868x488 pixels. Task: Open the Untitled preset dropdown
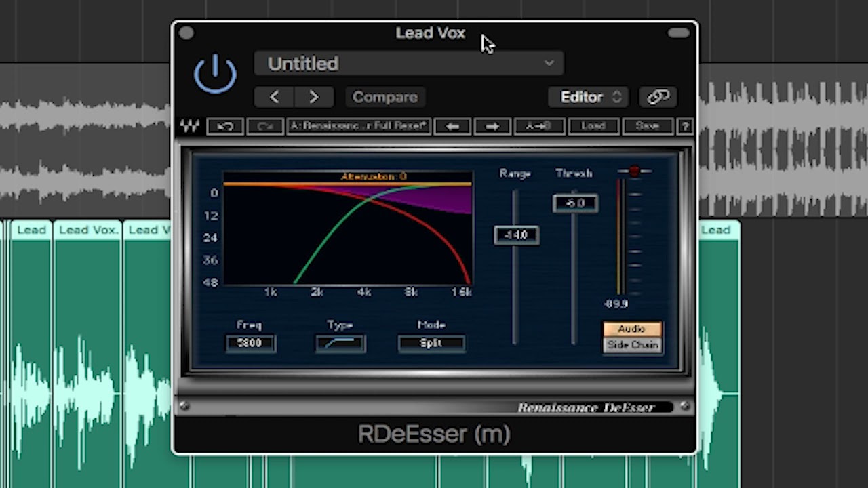pyautogui.click(x=409, y=64)
